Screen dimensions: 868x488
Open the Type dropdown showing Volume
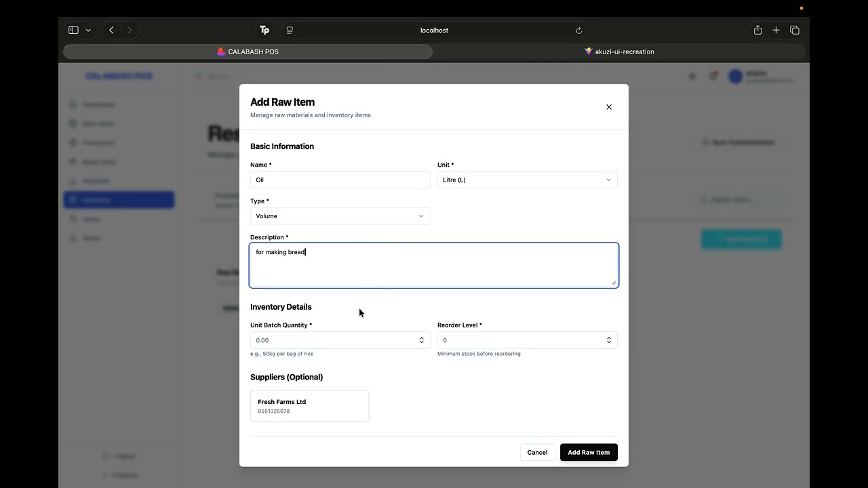click(x=340, y=216)
